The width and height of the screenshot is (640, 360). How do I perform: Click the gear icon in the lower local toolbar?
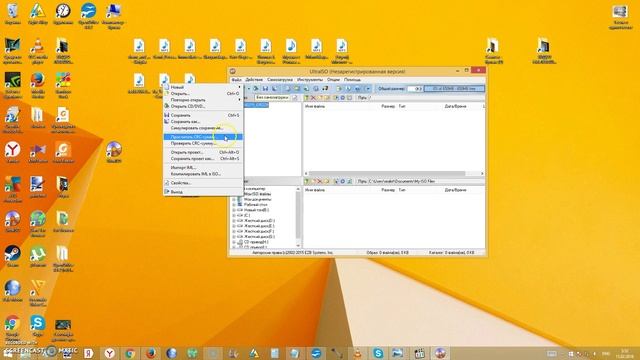point(342,181)
